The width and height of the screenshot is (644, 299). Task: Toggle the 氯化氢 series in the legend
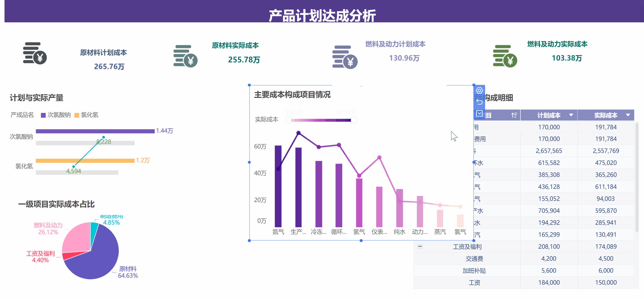click(86, 115)
